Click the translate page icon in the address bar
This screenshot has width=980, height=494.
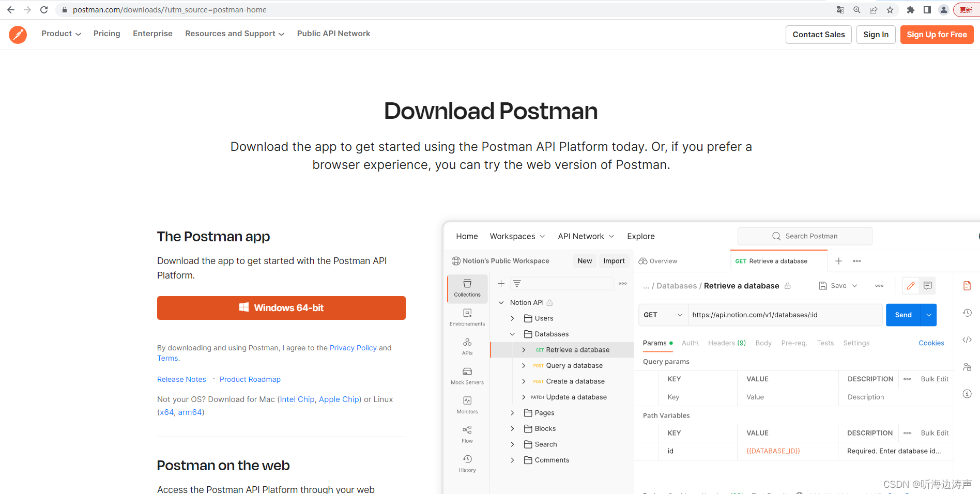[x=840, y=10]
